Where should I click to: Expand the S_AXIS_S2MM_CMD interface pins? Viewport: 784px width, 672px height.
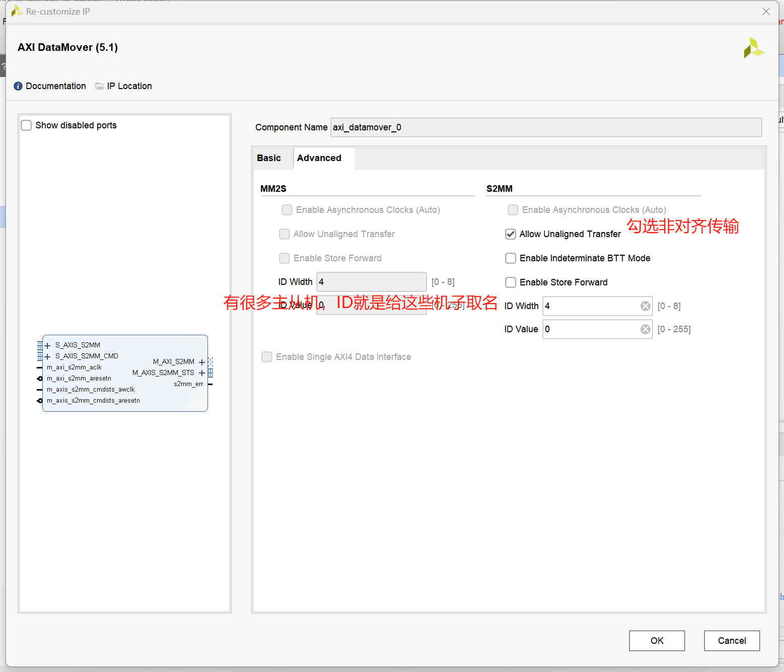47,356
